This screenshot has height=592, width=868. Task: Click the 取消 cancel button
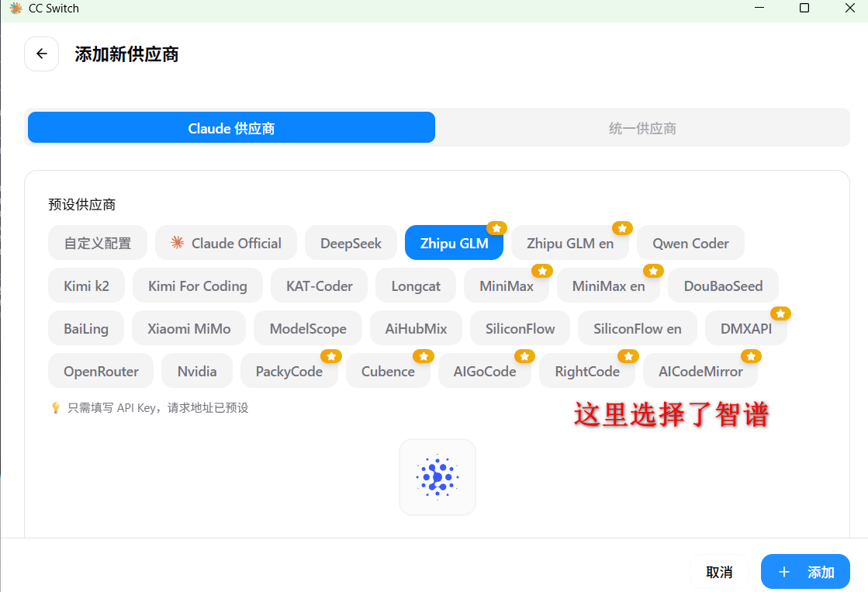[719, 572]
